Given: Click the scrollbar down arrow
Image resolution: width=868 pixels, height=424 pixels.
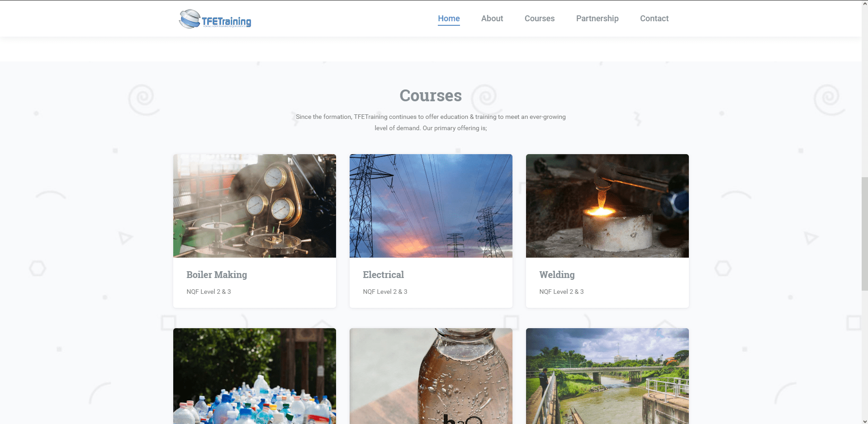Looking at the screenshot, I should 864,421.
